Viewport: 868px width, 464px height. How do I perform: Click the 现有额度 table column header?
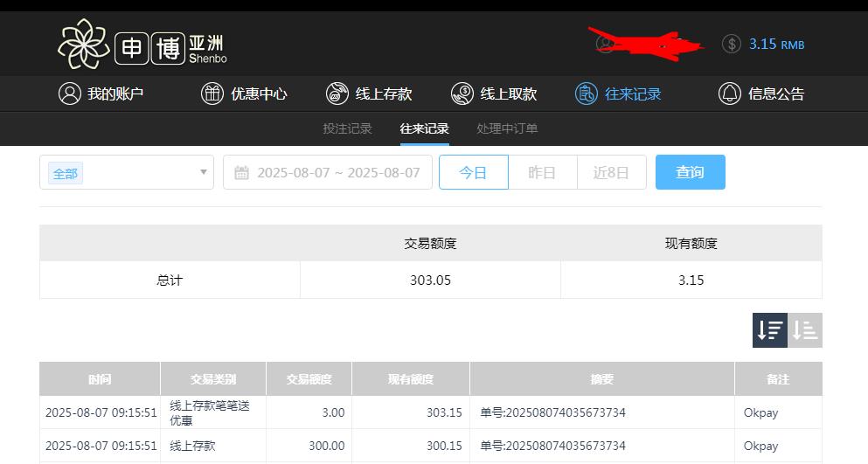411,378
